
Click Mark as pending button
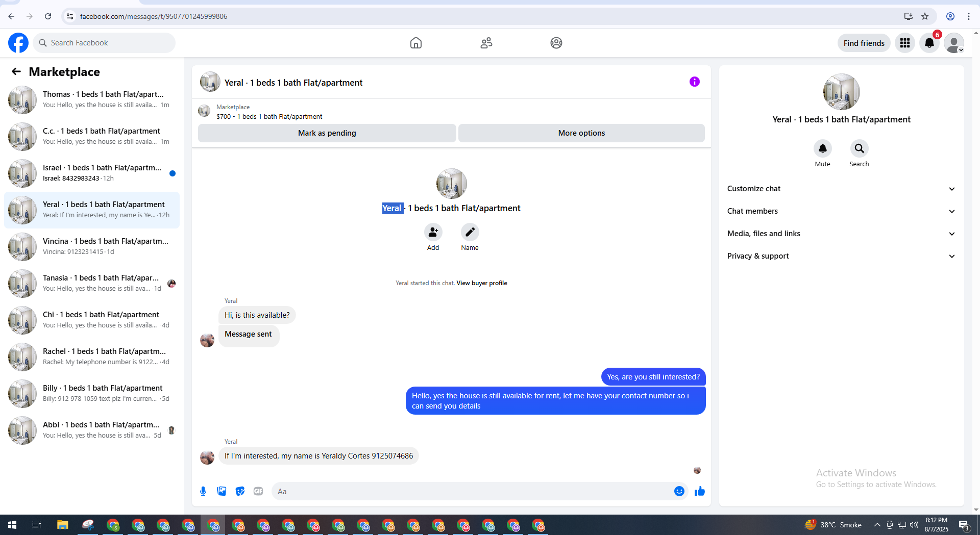pos(327,133)
